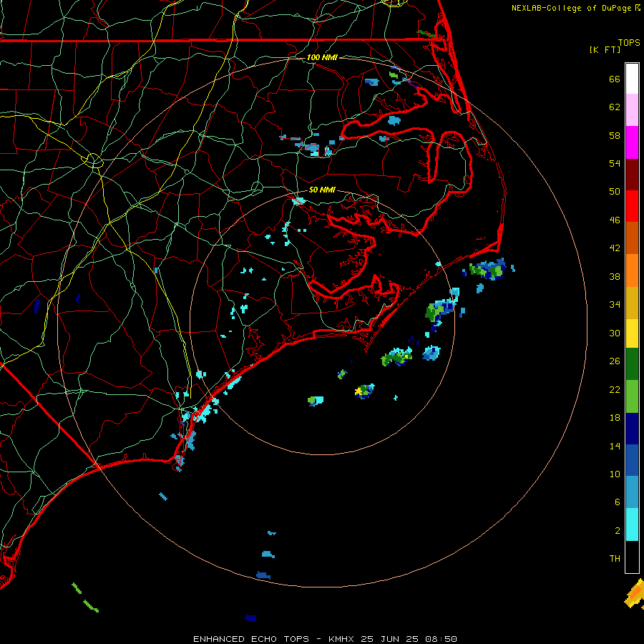This screenshot has width=644, height=644.
Task: Click the dark orange 46 kft legend swatch
Action: (632, 238)
